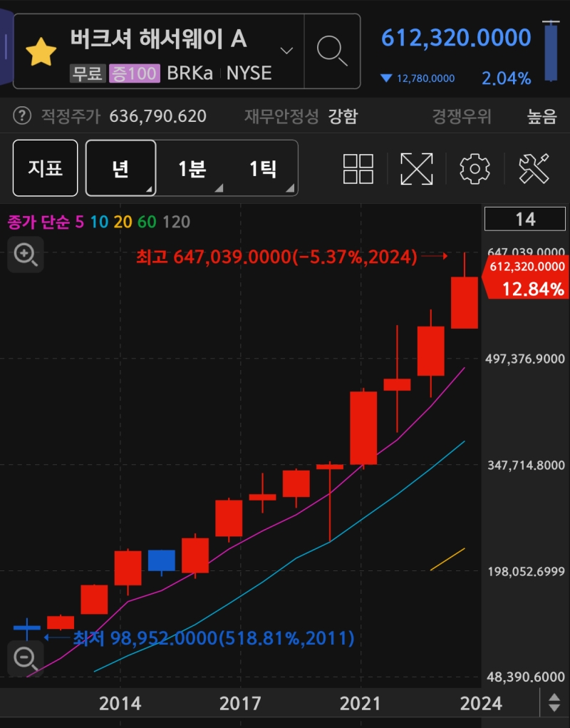Open chart settings gear

click(475, 169)
